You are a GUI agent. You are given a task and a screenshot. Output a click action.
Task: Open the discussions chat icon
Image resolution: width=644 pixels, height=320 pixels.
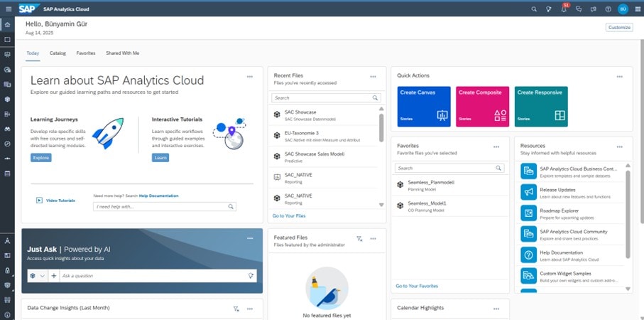579,9
